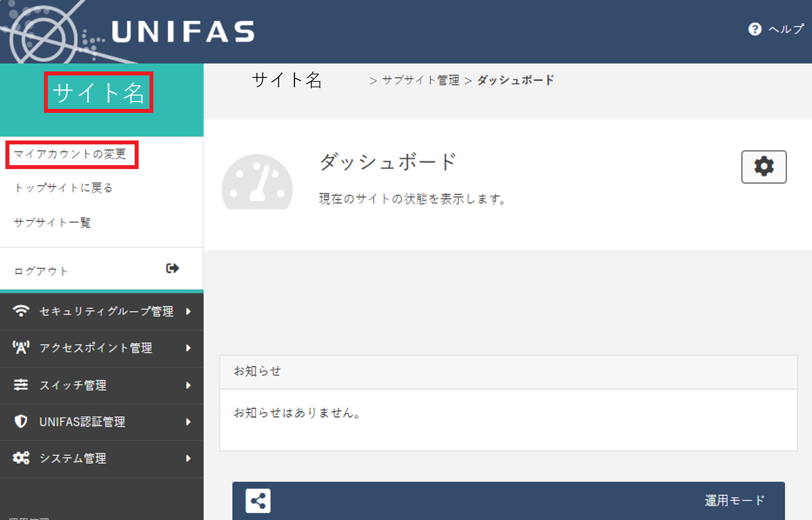This screenshot has width=812, height=520.
Task: Open アクセスポイント管理 menu
Action: [102, 348]
